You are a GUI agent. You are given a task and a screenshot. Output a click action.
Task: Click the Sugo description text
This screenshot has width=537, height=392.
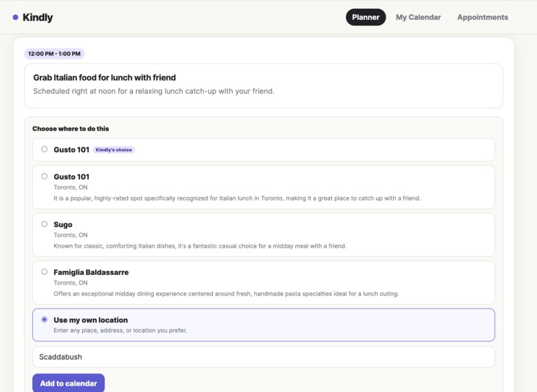coord(200,246)
